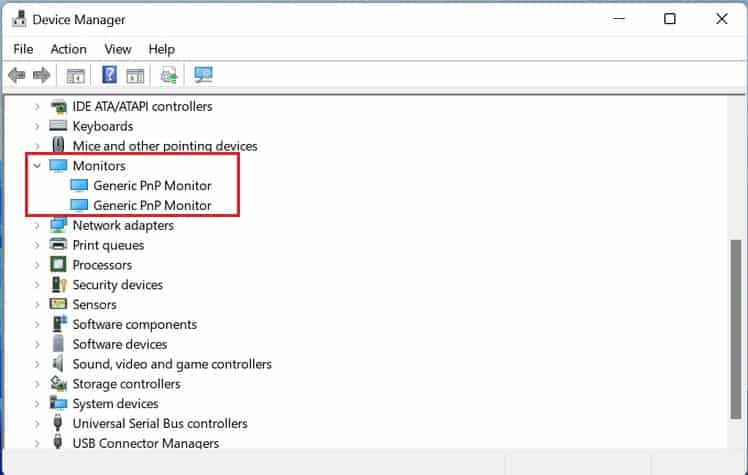Image resolution: width=748 pixels, height=475 pixels.
Task: Select the Software components label
Action: (135, 324)
